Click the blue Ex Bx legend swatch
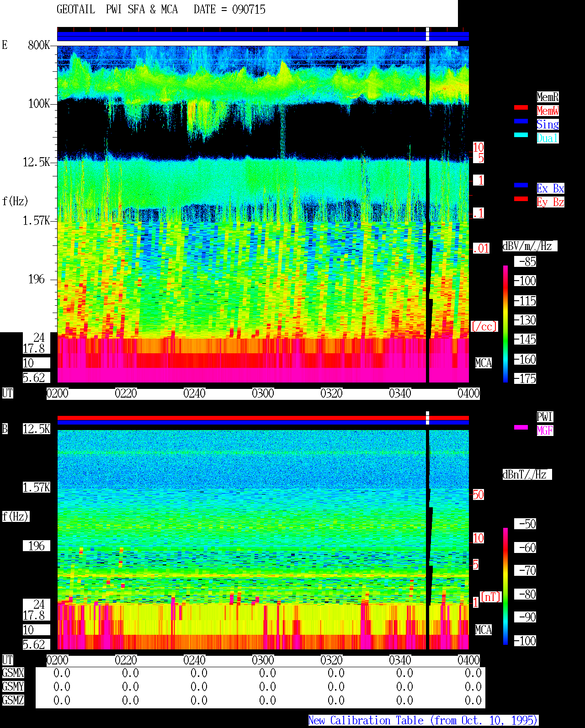The height and width of the screenshot is (728, 585). coord(521,185)
